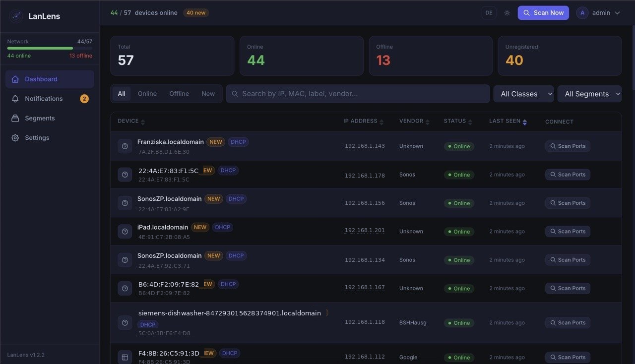635x364 pixels.
Task: Click the network online/offline progress bar
Action: (x=50, y=48)
